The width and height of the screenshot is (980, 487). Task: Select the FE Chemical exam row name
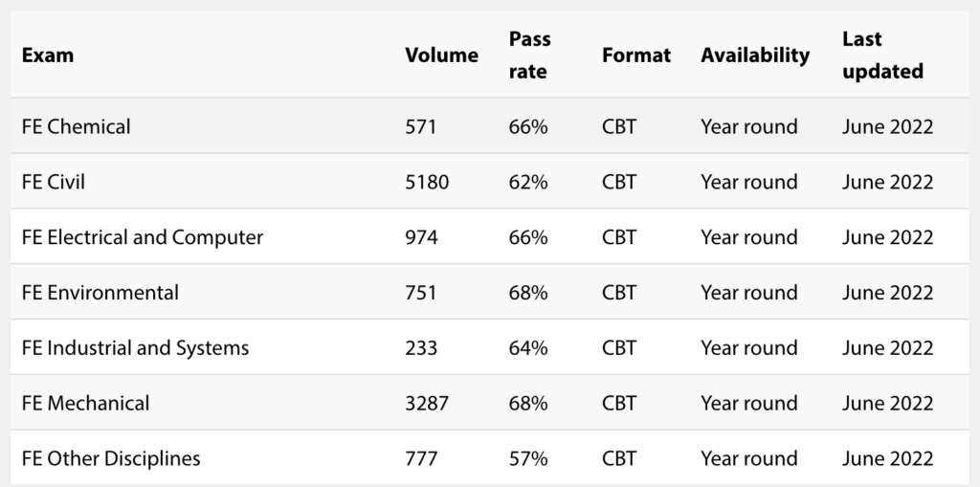(x=76, y=126)
